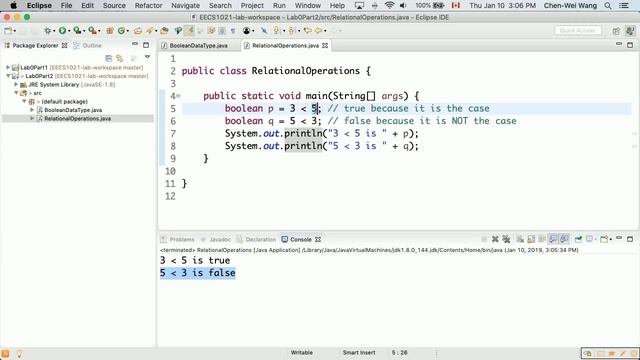Click "5 < 3 is false" console output line
Screen dimensions: 640x360
coord(198,273)
